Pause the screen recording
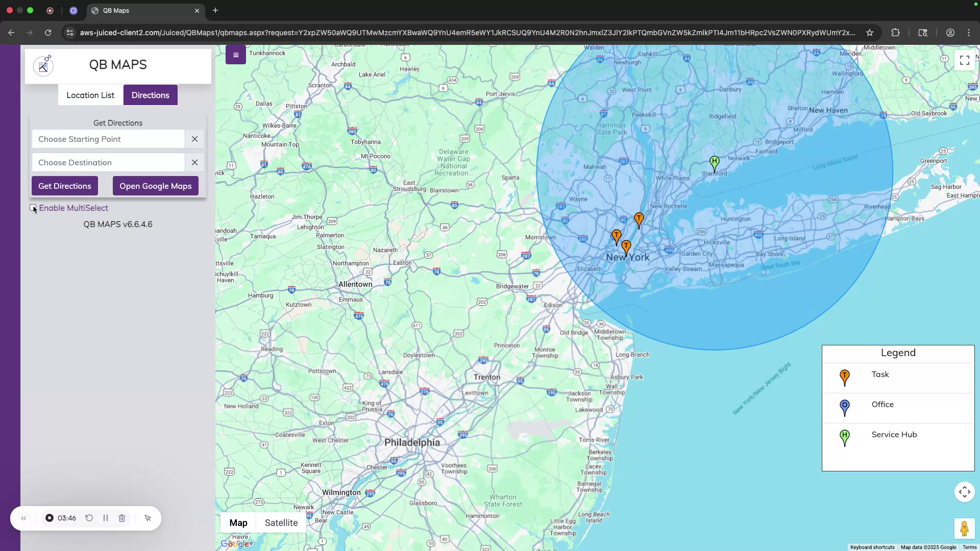Viewport: 980px width, 551px height. (x=105, y=518)
